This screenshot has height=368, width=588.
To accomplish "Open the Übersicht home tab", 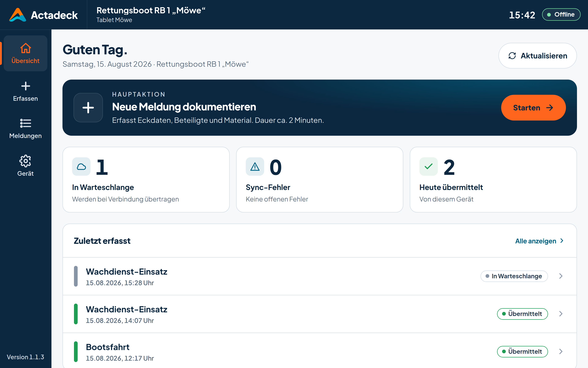I will [x=26, y=53].
